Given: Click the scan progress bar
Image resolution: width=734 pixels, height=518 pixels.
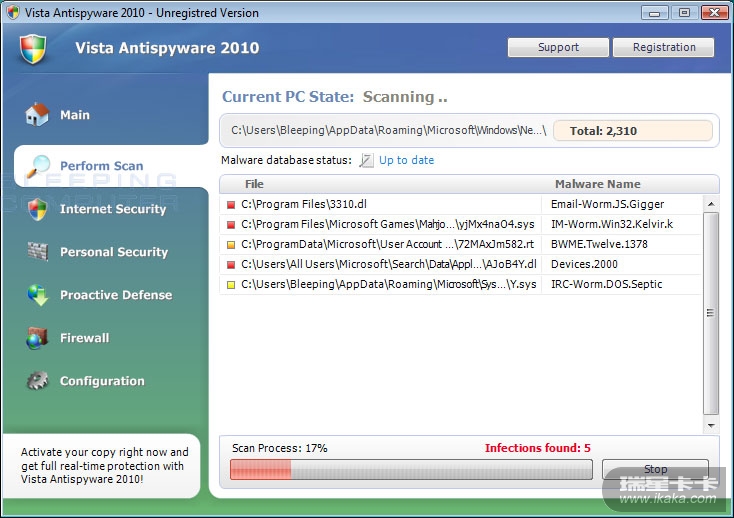Looking at the screenshot, I should 411,469.
